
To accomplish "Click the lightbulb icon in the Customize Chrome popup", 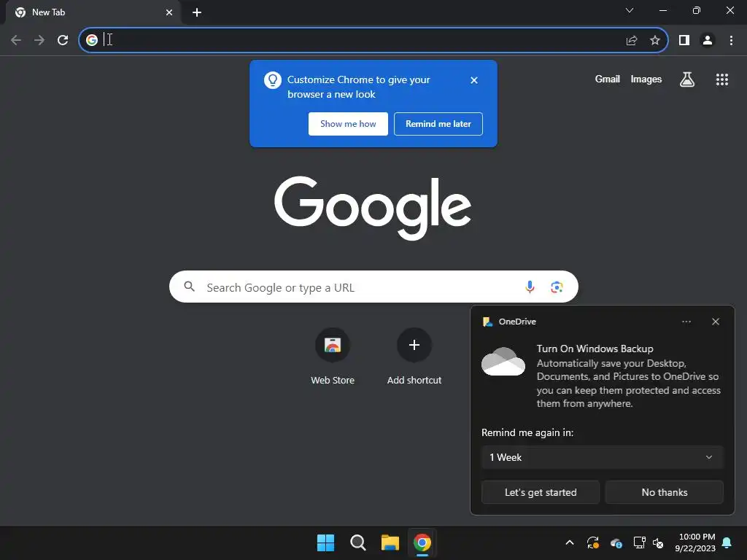I will 273,80.
